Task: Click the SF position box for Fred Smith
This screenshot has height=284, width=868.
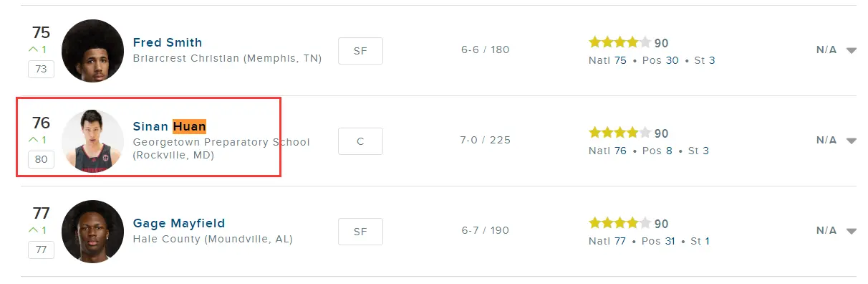Action: (360, 50)
